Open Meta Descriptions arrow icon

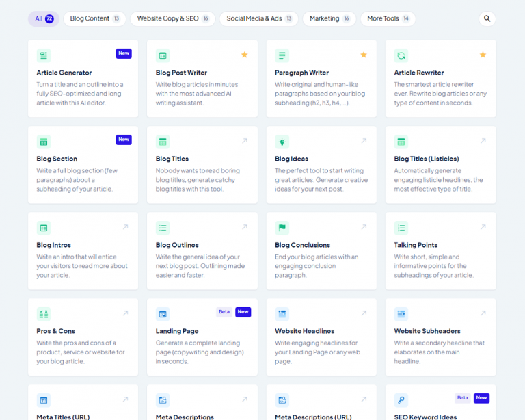point(245,399)
